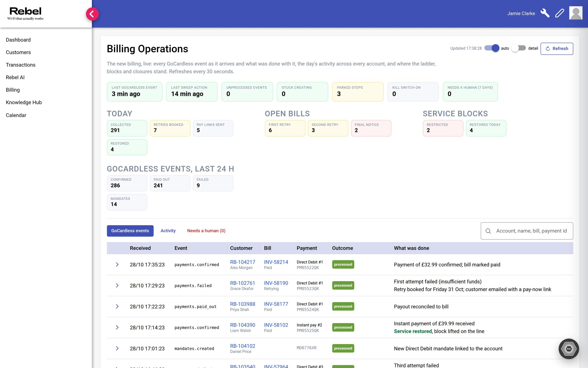Click the Final Notice open bills card
The image size is (588, 368).
click(371, 128)
